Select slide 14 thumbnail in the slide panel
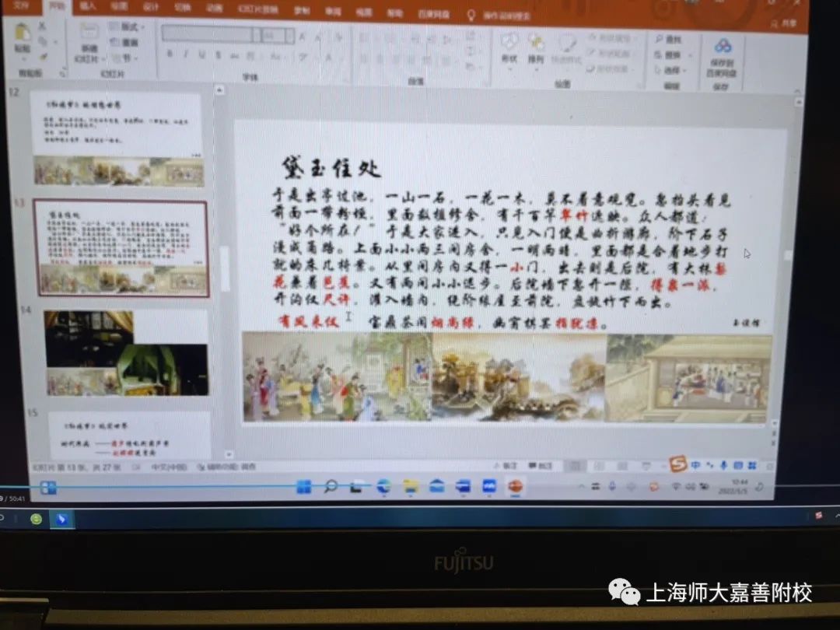The height and width of the screenshot is (630, 840). 125,353
